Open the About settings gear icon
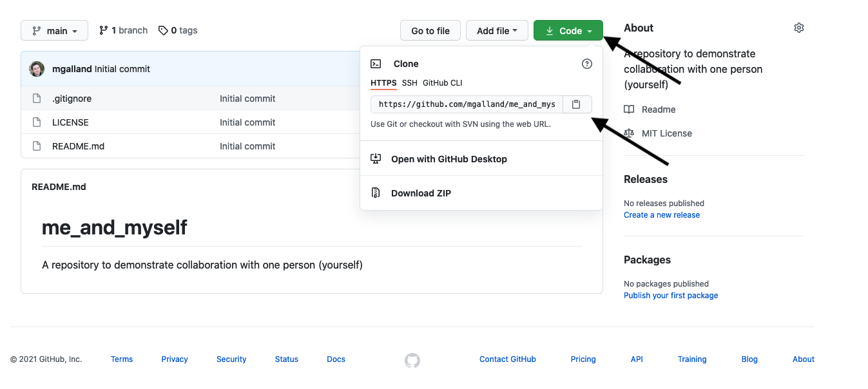The width and height of the screenshot is (868, 389). point(799,28)
